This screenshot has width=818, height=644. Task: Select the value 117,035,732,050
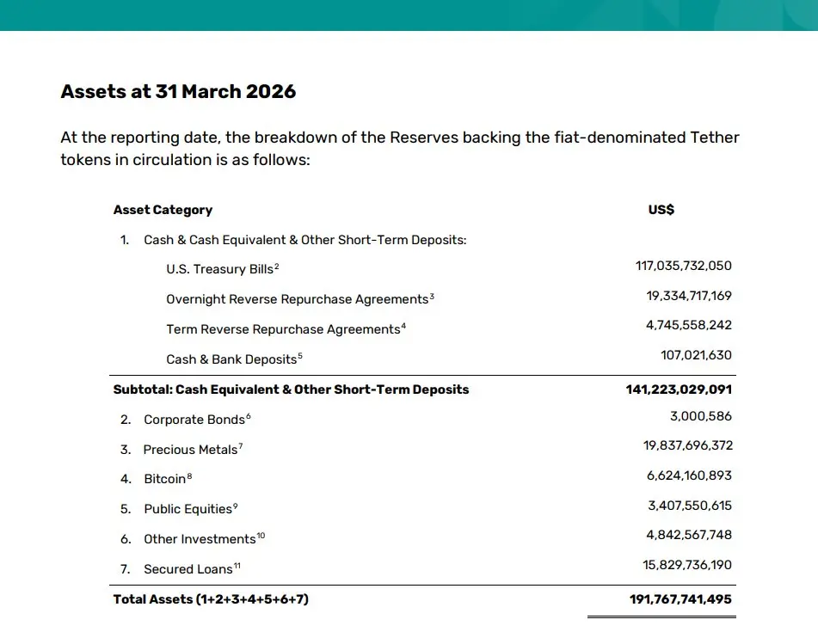tap(684, 266)
